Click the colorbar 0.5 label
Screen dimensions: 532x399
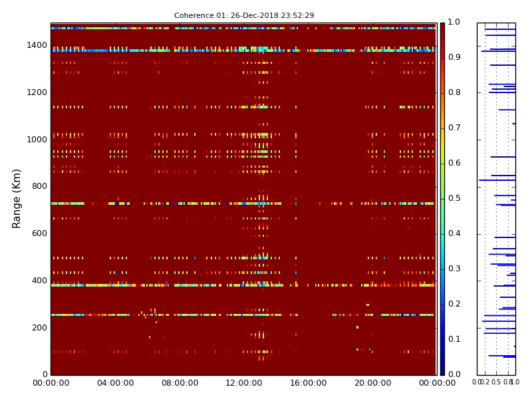pos(454,198)
